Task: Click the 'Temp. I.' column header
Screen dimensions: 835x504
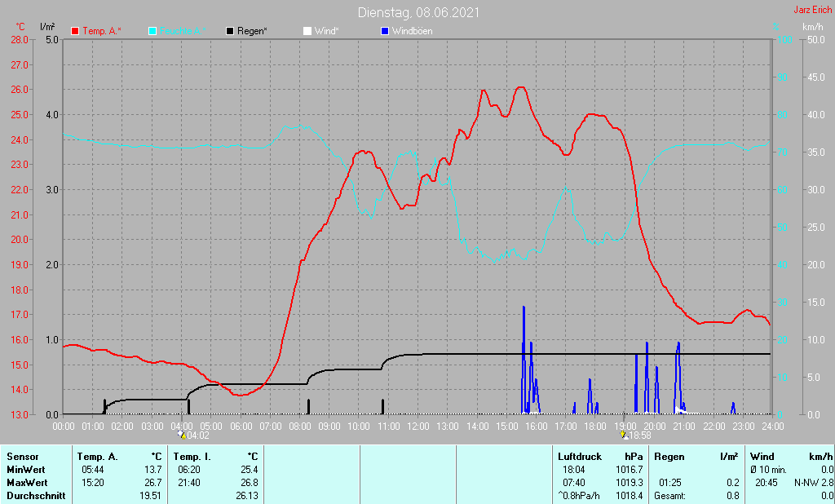Action: [x=192, y=457]
